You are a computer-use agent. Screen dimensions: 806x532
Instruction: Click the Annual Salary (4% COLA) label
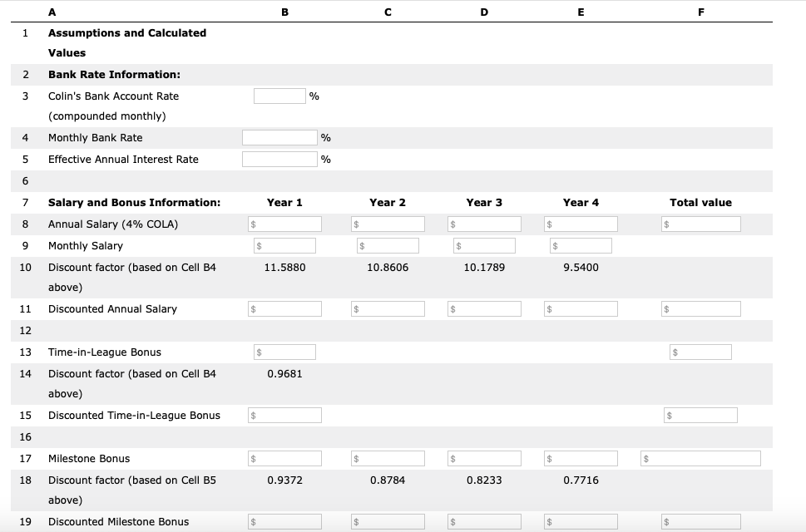pyautogui.click(x=113, y=224)
